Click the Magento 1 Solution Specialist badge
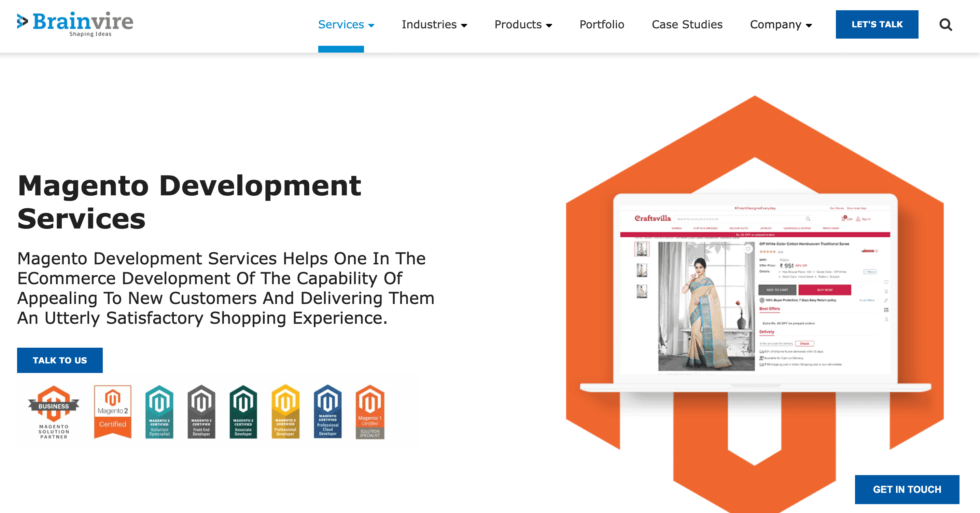 (370, 412)
